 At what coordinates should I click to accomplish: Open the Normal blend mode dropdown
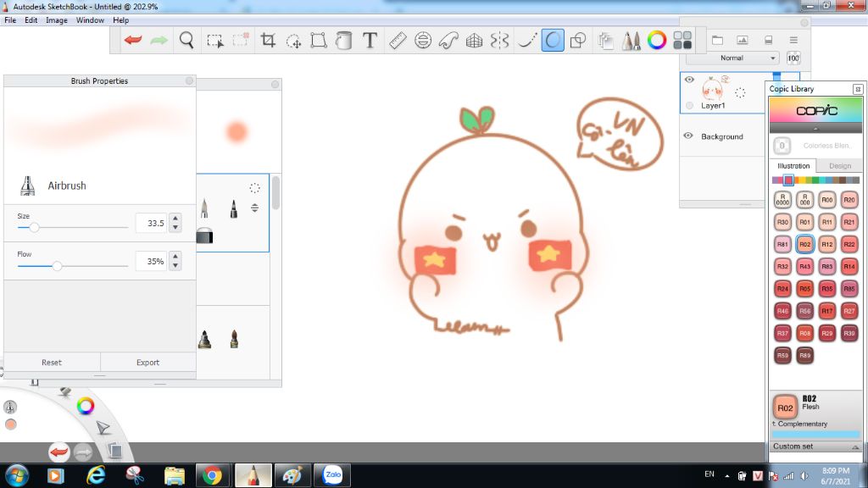point(733,58)
